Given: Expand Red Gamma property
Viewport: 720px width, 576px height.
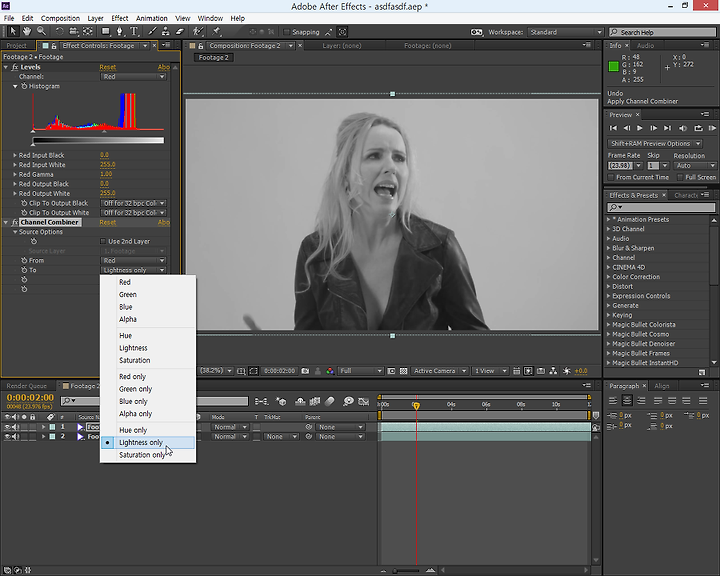Looking at the screenshot, I should pyautogui.click(x=15, y=175).
